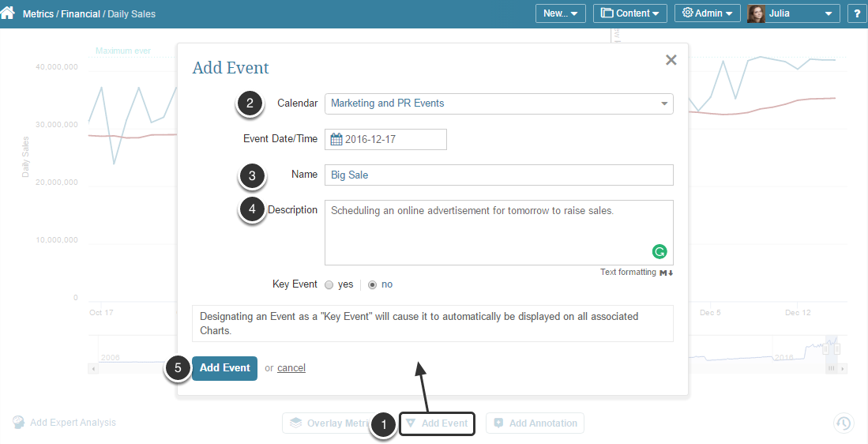This screenshot has width=868, height=444.
Task: Click Julia's profile avatar
Action: point(756,13)
